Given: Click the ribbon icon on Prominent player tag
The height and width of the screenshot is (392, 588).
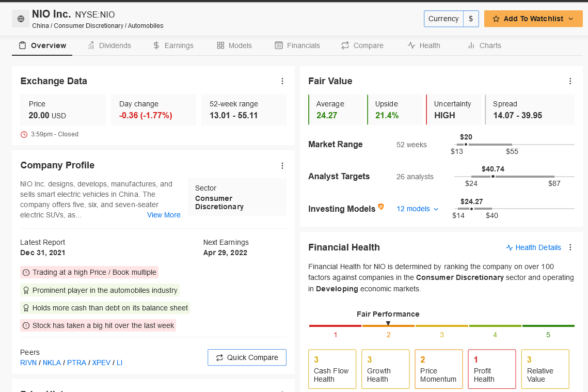Looking at the screenshot, I should coord(26,290).
